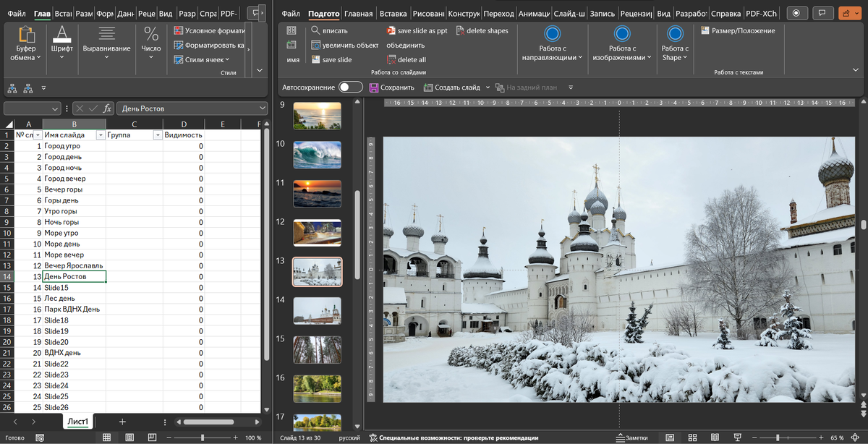Switch to the 'Анимации' ribbon tab
This screenshot has width=868, height=444.
point(535,14)
